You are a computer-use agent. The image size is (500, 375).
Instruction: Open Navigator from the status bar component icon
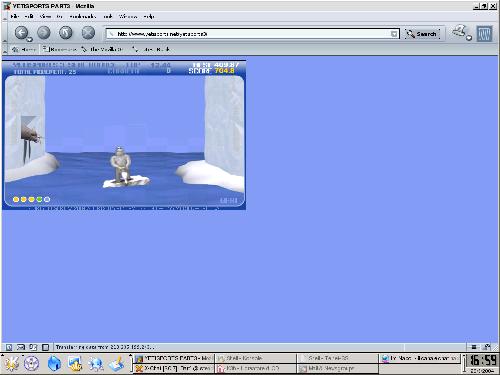9,347
